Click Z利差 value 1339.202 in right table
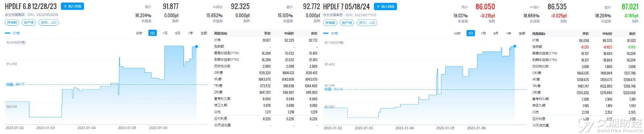Screen dimensions: 644x134 tap(583, 93)
